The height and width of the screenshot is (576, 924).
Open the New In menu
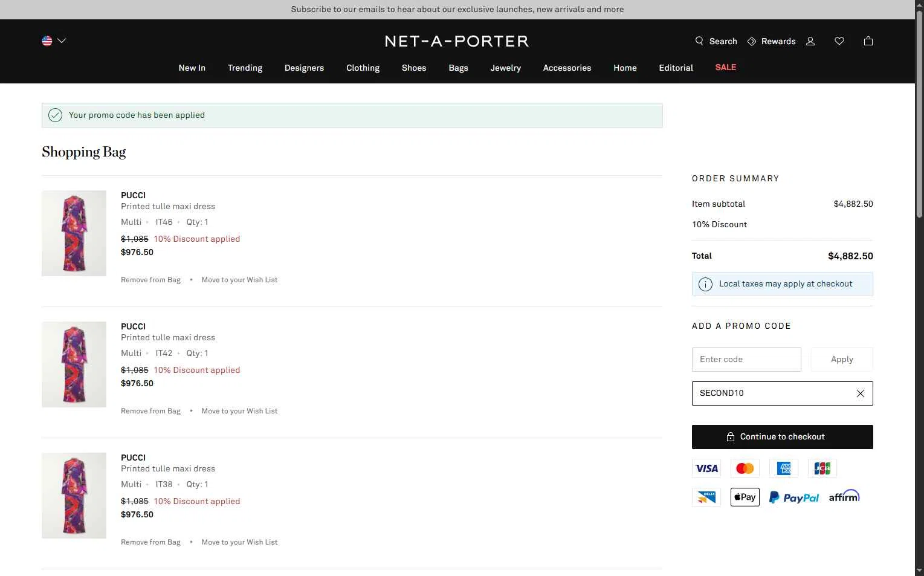[192, 68]
